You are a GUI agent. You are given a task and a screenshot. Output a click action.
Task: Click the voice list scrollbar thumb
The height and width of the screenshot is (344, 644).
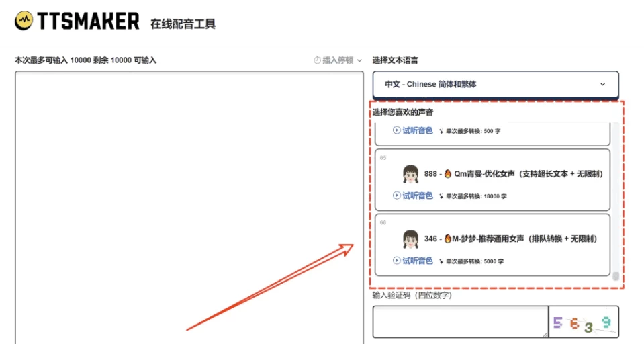(616, 275)
